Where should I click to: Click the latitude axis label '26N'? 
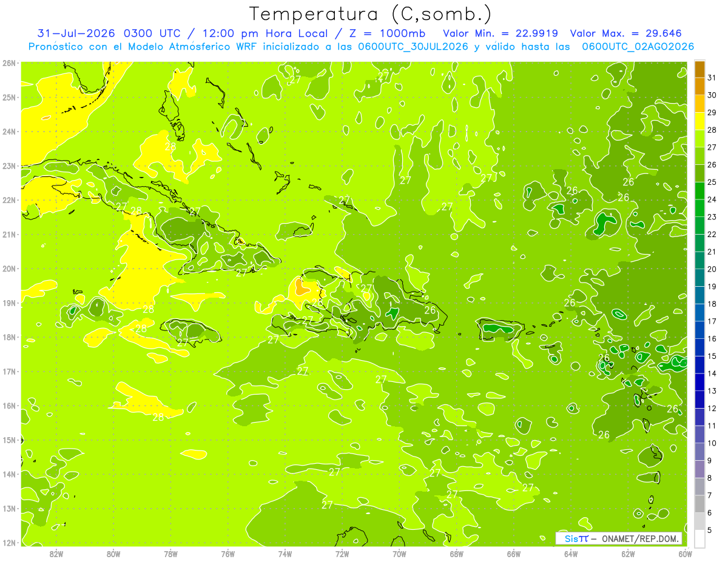(x=9, y=63)
